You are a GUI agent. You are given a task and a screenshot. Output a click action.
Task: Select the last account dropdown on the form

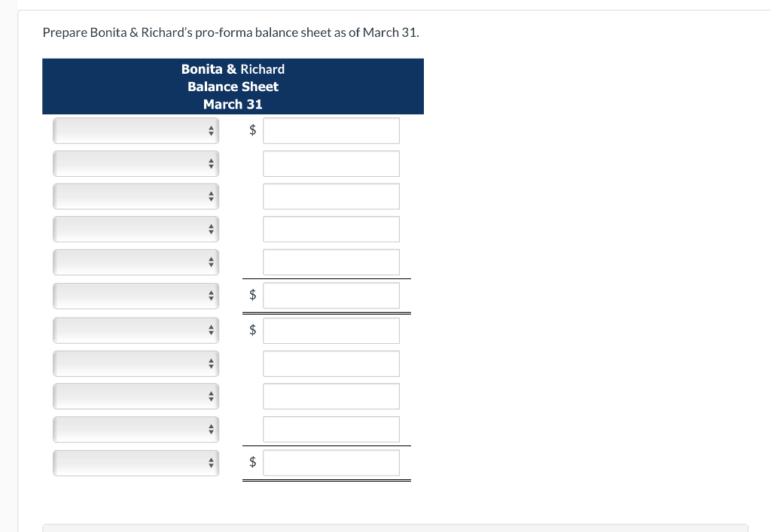136,463
